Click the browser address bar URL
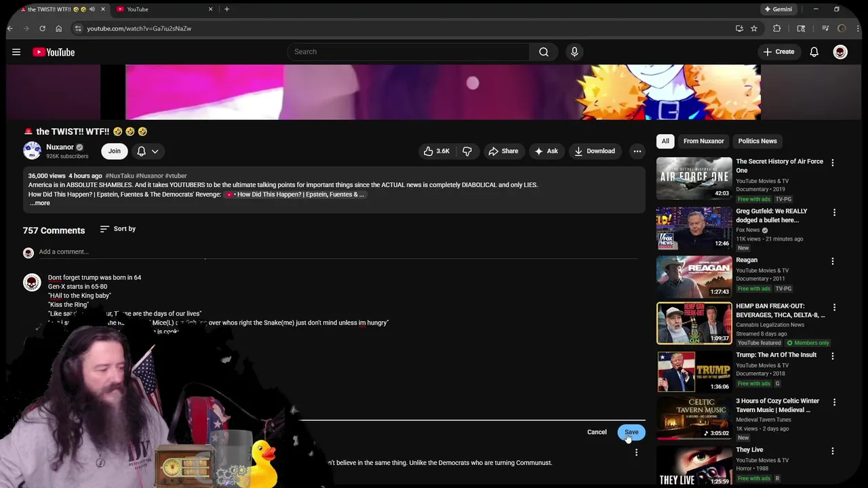Image resolution: width=868 pixels, height=488 pixels. (x=139, y=28)
